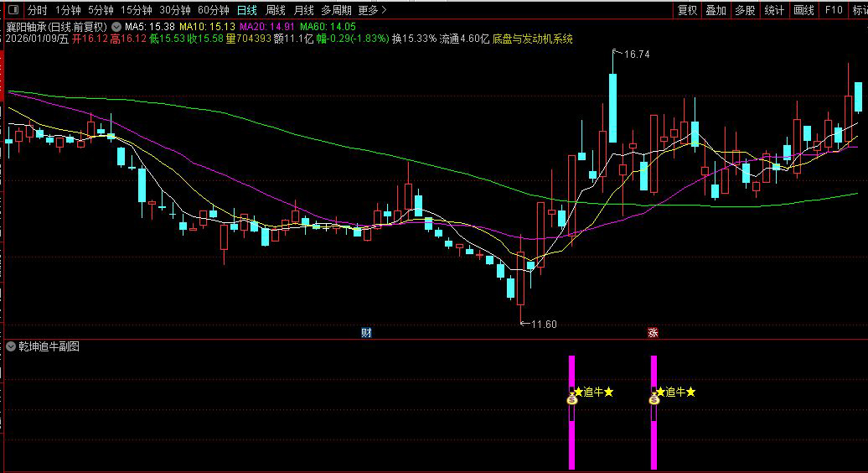Screen dimensions: 868x473
Task: Switch to 周线 weekly chart
Action: [275, 10]
